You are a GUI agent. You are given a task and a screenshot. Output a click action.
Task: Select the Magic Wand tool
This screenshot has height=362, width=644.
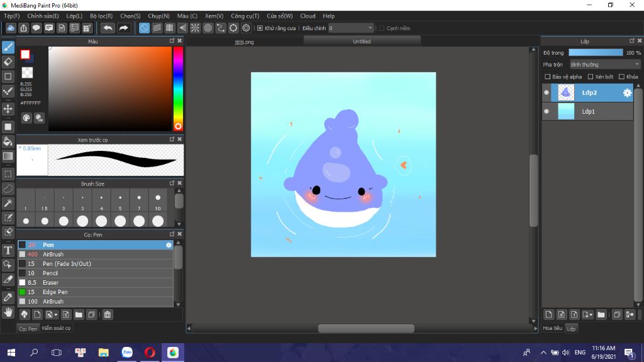click(8, 203)
